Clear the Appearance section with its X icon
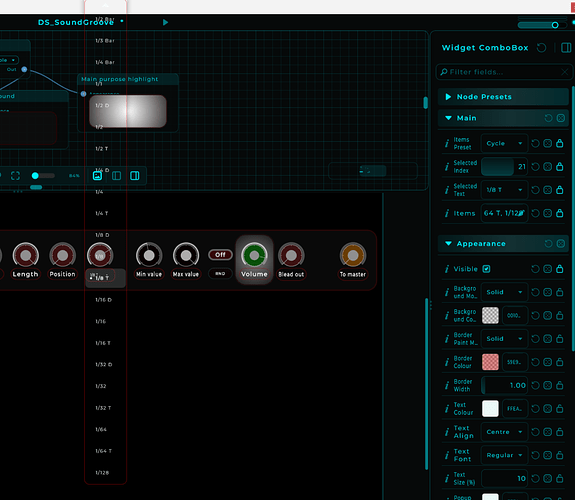Image resolution: width=575 pixels, height=500 pixels. [561, 244]
